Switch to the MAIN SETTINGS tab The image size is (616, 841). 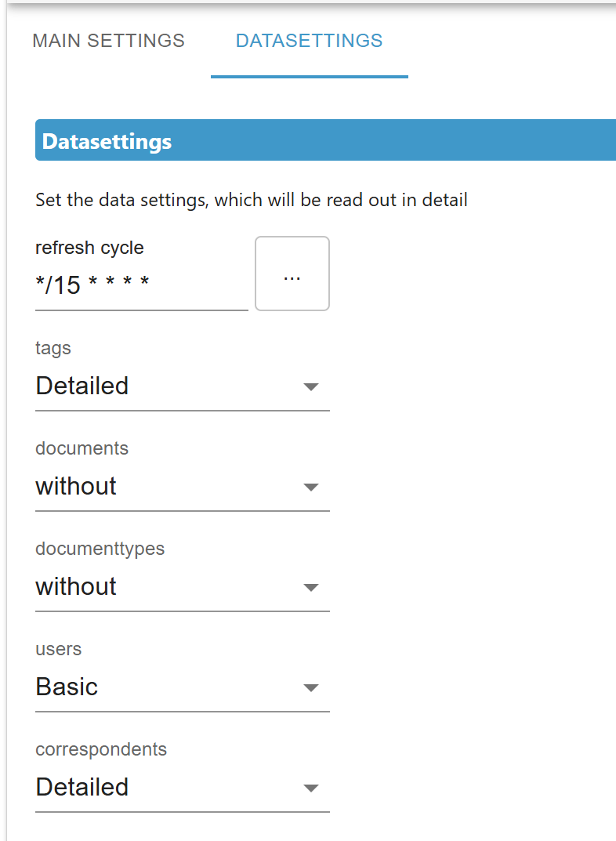(x=108, y=41)
